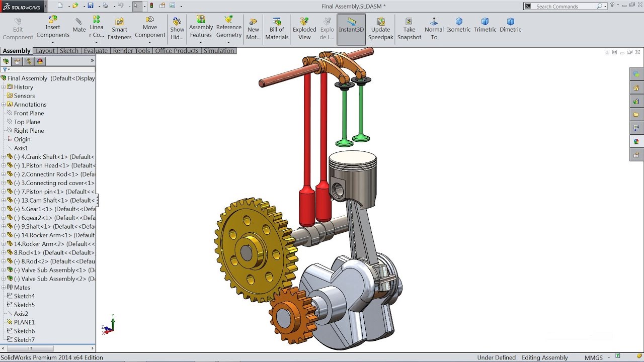
Task: Click the Open file icon
Action: 75,6
